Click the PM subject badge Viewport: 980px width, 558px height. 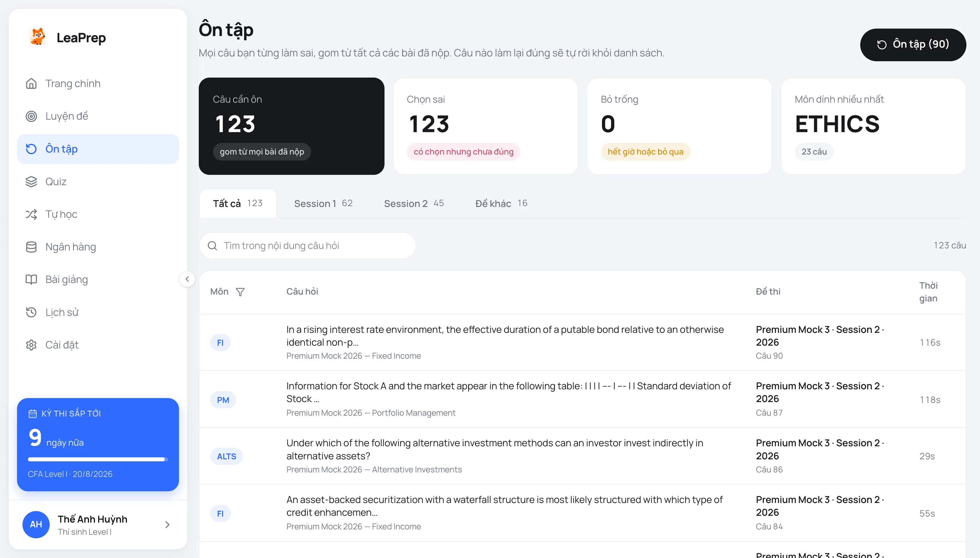click(223, 400)
